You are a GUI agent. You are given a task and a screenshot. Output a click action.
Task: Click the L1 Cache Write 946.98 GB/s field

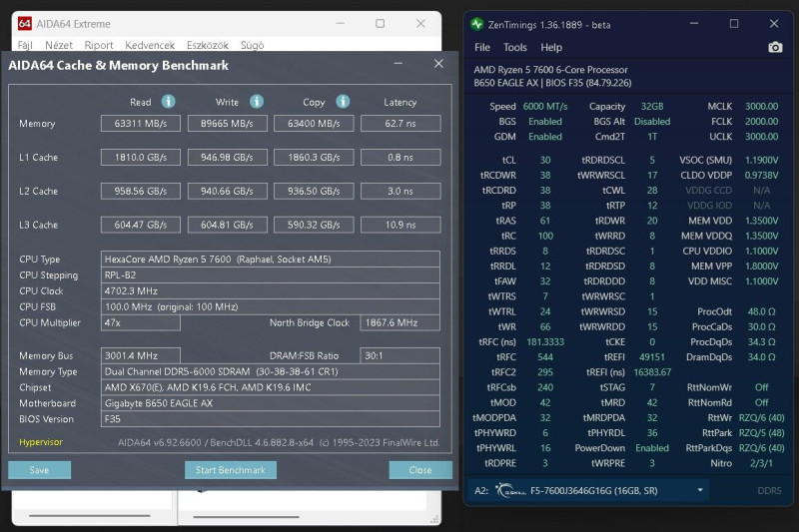point(228,158)
